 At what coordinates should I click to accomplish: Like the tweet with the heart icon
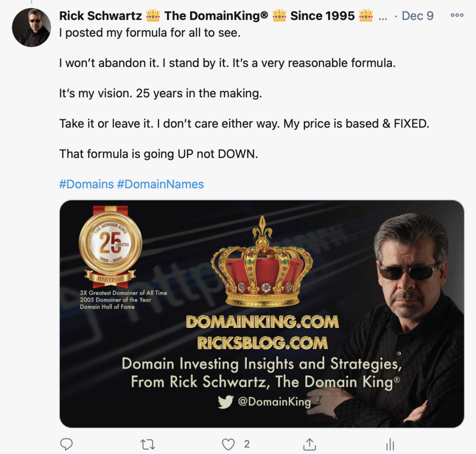click(228, 444)
